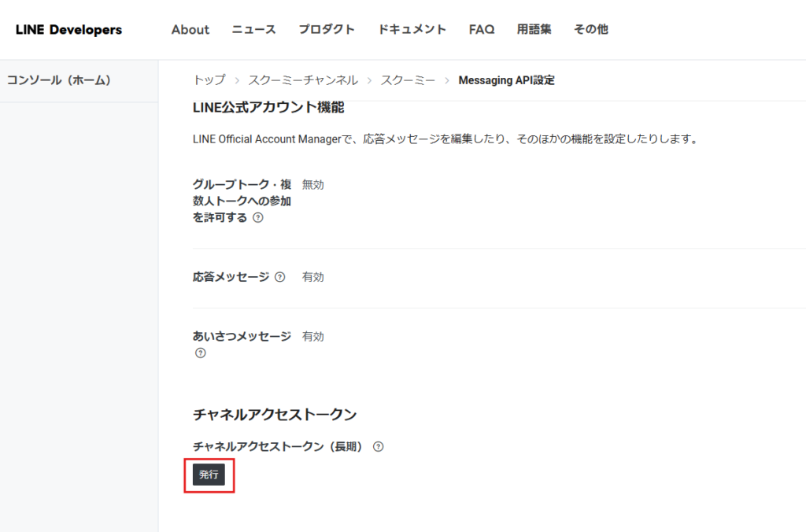Click the グループトーク・複数人トーク label
Image resolution: width=806 pixels, height=532 pixels.
tap(242, 201)
